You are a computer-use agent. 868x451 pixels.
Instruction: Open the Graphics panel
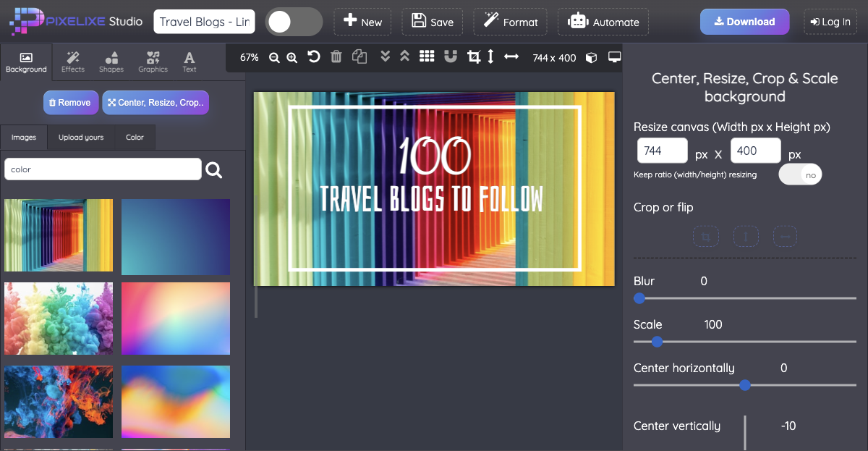(x=153, y=61)
